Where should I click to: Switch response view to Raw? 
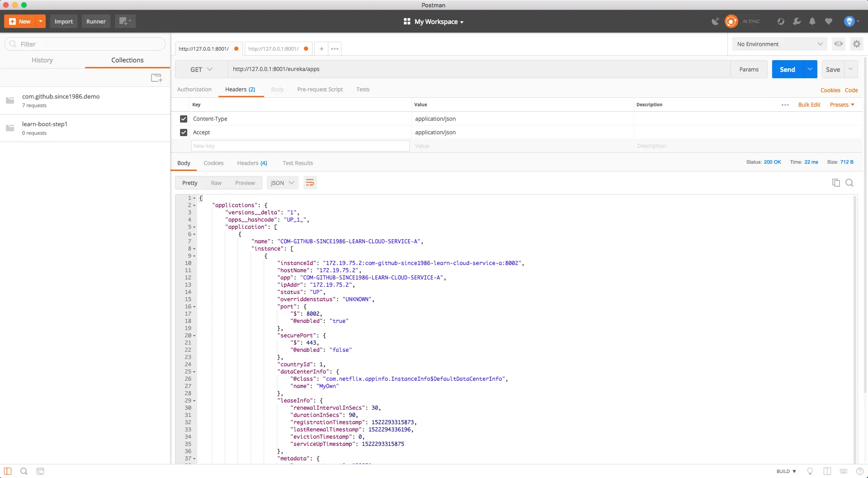coord(216,183)
